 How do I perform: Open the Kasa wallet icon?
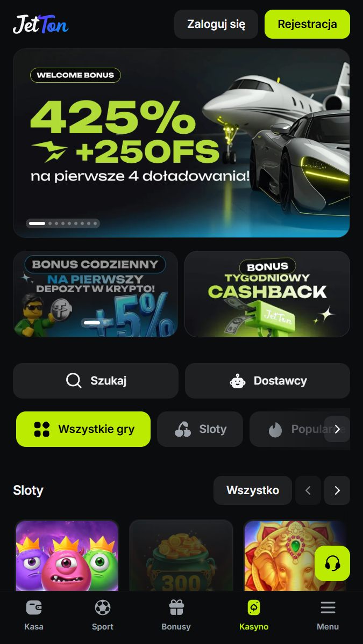34,607
